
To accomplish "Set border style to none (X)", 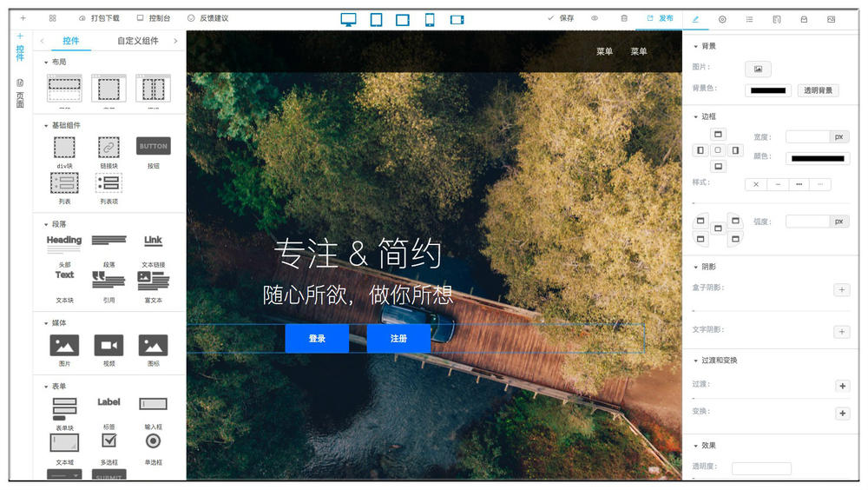I will point(756,184).
